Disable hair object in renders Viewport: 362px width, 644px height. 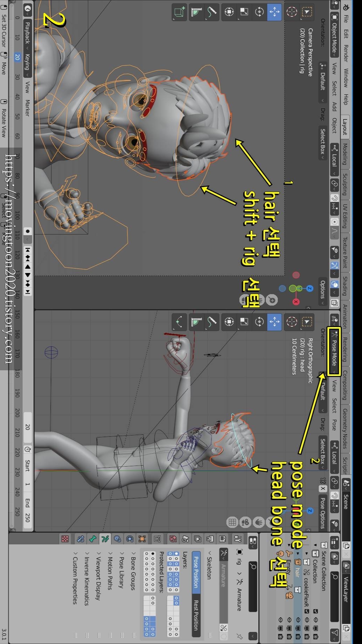tap(298, 636)
